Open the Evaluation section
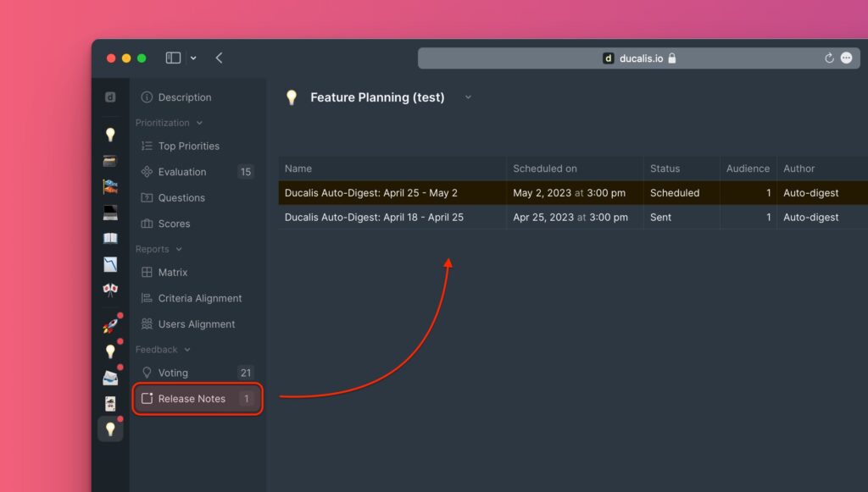 click(x=197, y=172)
